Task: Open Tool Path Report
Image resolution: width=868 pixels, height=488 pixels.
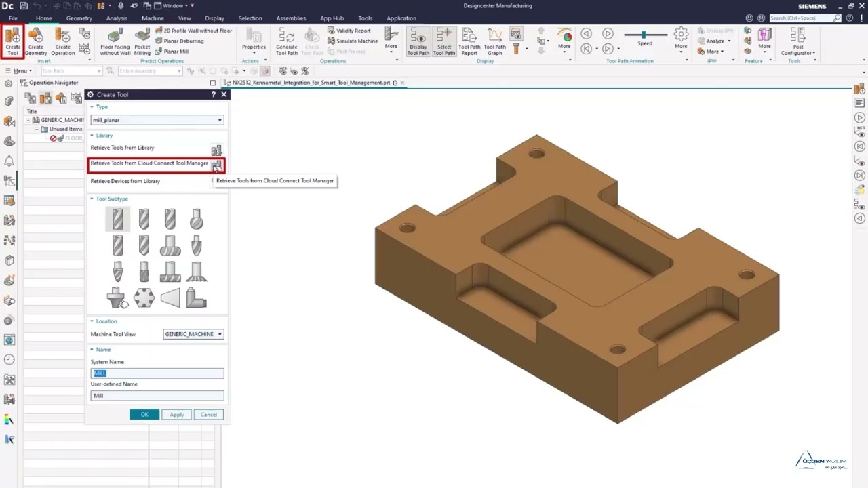Action: (x=469, y=41)
